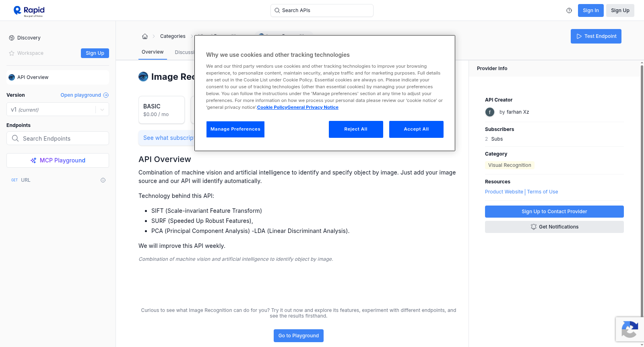Click the info icon beside URL endpoint
Viewport: 644px width, 347px height.
pyautogui.click(x=103, y=180)
